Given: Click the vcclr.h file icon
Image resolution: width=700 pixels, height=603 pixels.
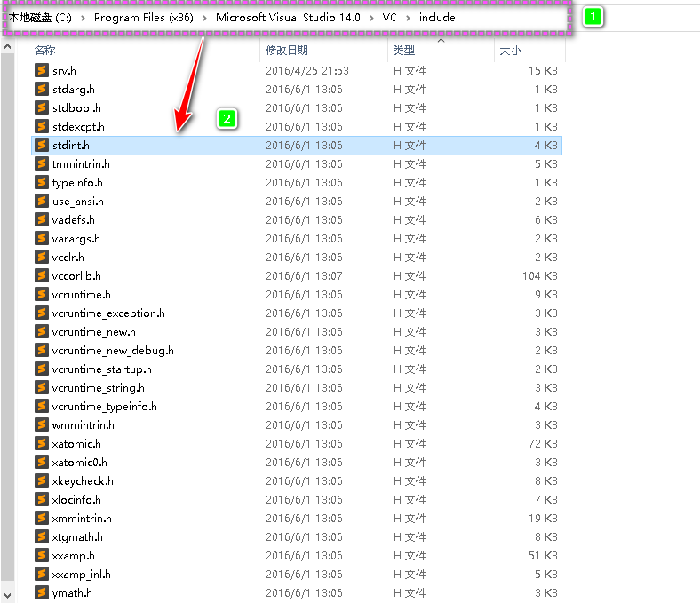Looking at the screenshot, I should click(x=42, y=257).
